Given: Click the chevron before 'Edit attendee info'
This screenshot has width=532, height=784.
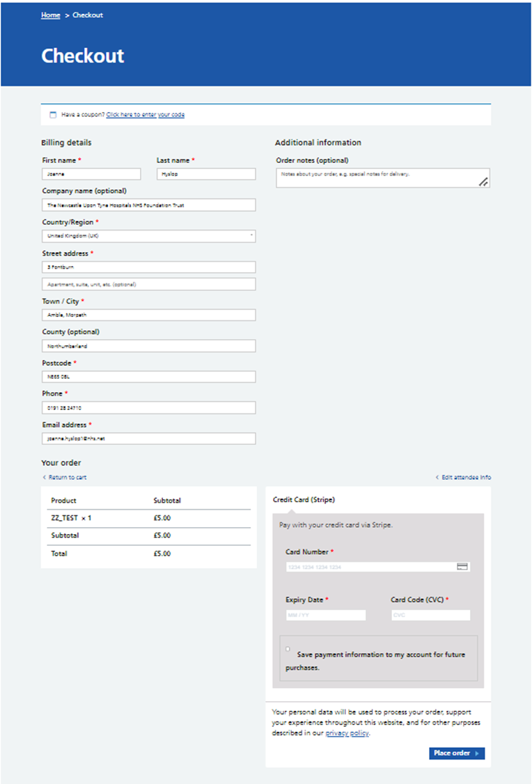Looking at the screenshot, I should point(437,477).
